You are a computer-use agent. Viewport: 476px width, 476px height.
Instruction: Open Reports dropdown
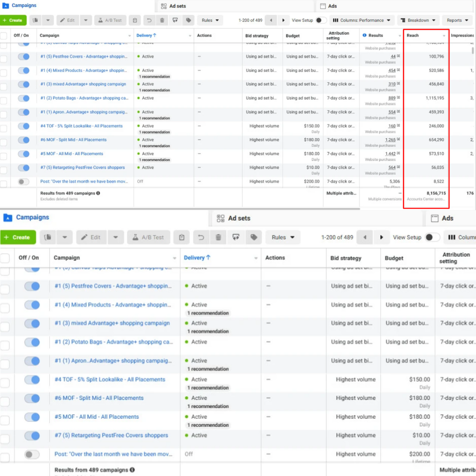[457, 20]
